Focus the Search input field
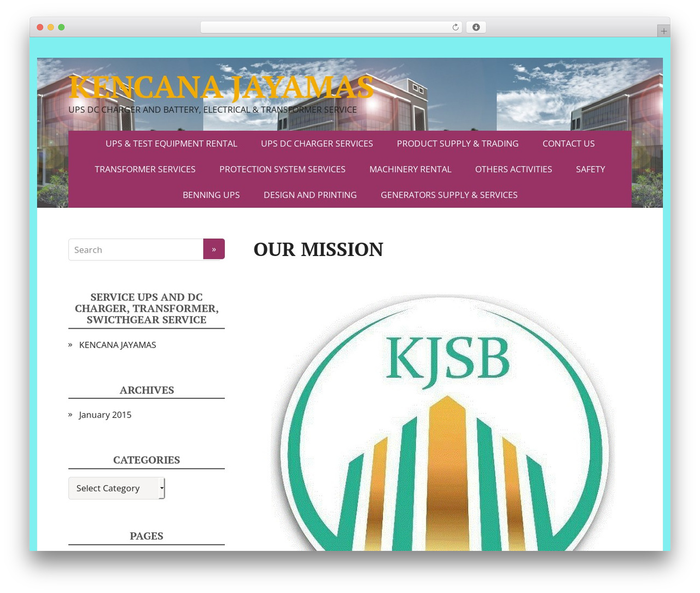The height and width of the screenshot is (593, 700). [136, 249]
